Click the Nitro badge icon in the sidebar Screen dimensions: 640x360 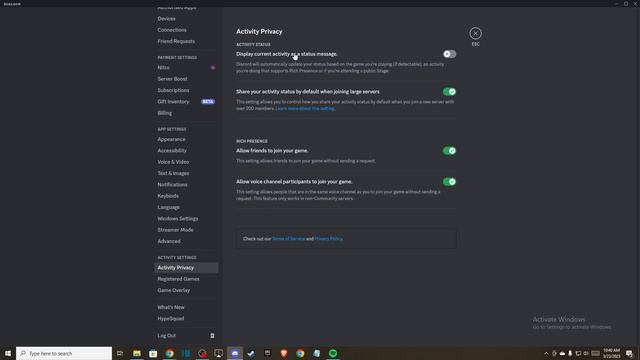[213, 68]
